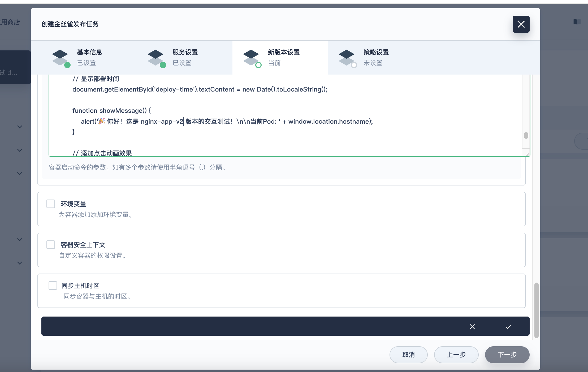
Task: Expand the bottom sidebar chevron
Action: [20, 263]
